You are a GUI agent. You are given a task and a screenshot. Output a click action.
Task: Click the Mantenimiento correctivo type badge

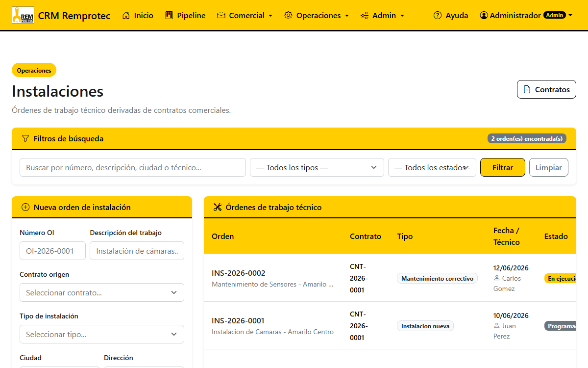pos(437,278)
